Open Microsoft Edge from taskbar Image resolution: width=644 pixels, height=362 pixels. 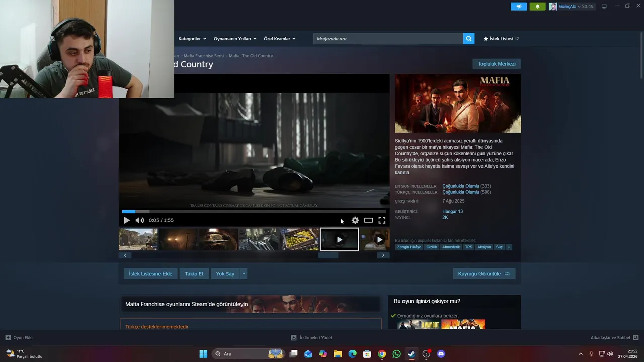point(352,354)
